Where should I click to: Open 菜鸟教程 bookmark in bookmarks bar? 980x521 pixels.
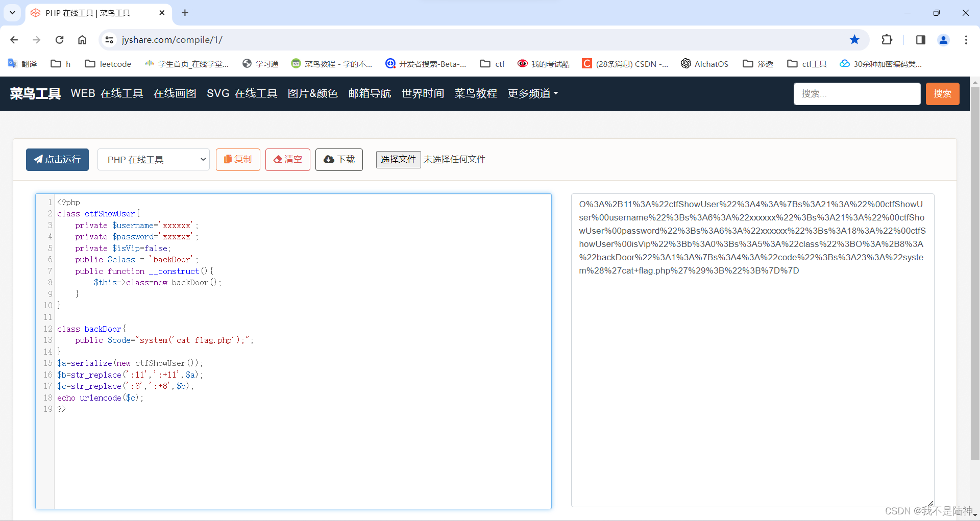pos(332,64)
